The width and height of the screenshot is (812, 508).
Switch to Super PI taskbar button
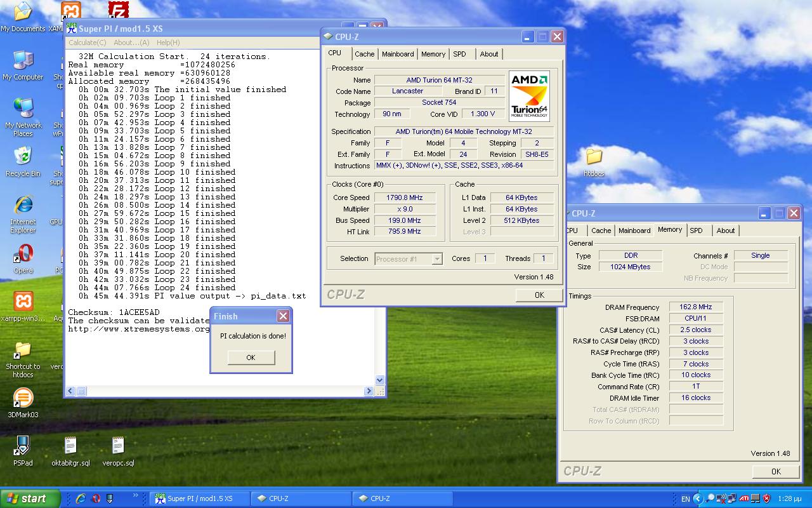coord(200,498)
